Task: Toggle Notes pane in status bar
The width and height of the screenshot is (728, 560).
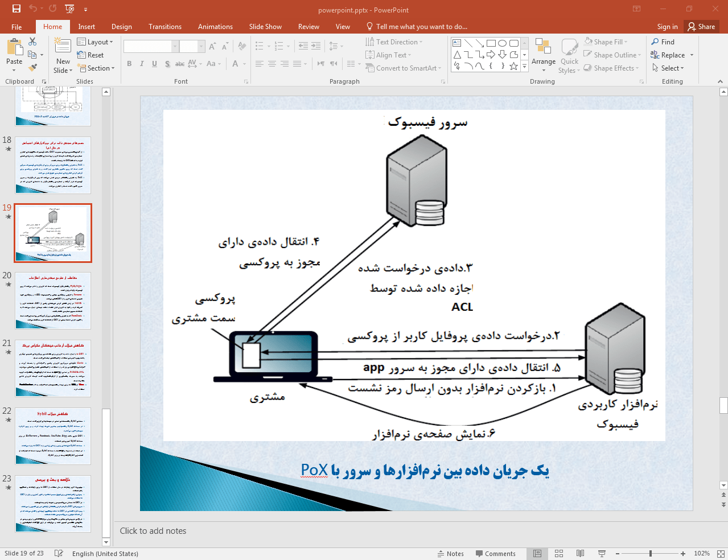Action: (x=451, y=553)
